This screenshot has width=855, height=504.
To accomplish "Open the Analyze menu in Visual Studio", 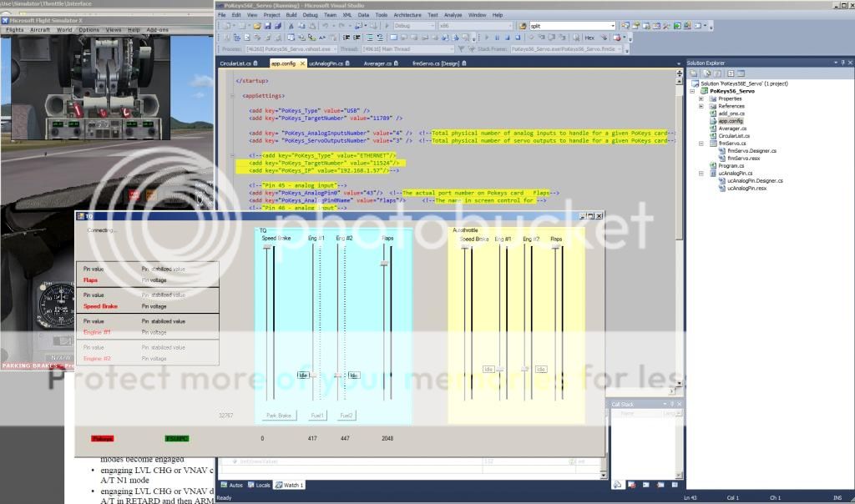I will pyautogui.click(x=453, y=15).
